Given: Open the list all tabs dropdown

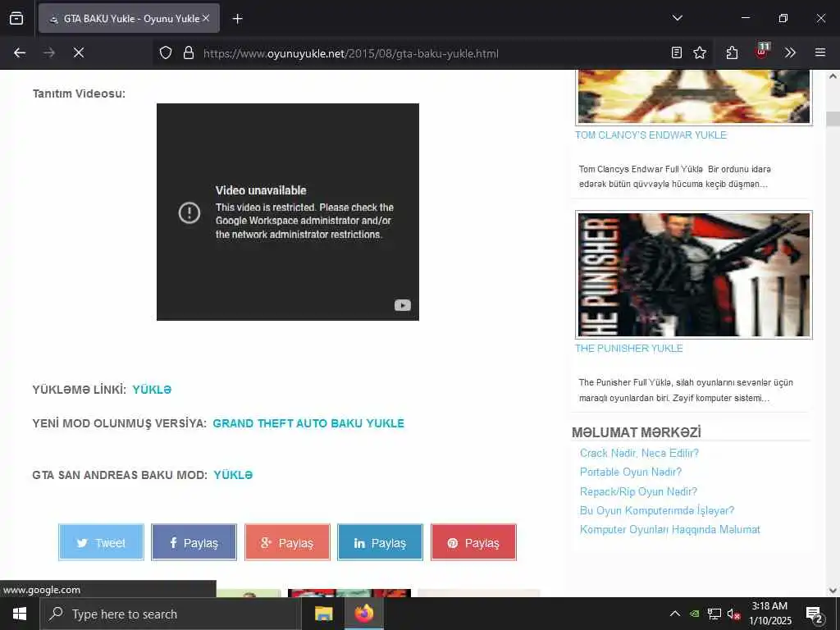Looking at the screenshot, I should coord(677,18).
